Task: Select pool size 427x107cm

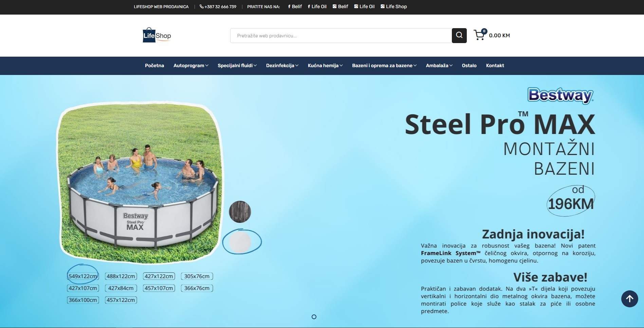Action: [83, 288]
